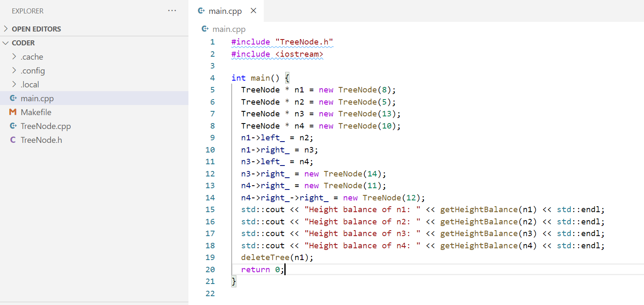
Task: Click the C++ icon beside TreeNode.cpp
Action: pos(13,126)
